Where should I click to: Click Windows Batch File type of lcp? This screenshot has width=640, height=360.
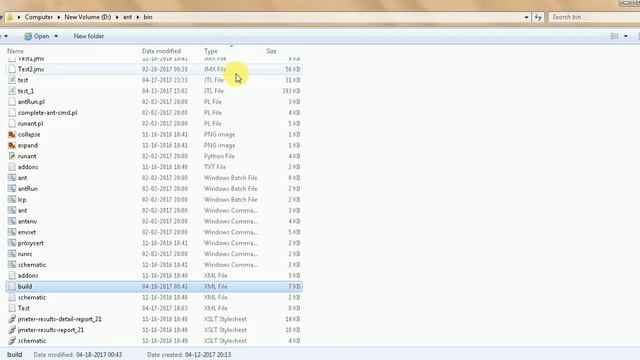point(231,200)
